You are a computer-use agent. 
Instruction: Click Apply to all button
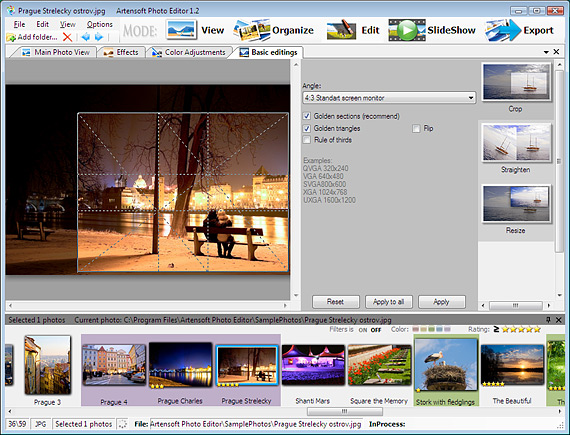point(389,302)
